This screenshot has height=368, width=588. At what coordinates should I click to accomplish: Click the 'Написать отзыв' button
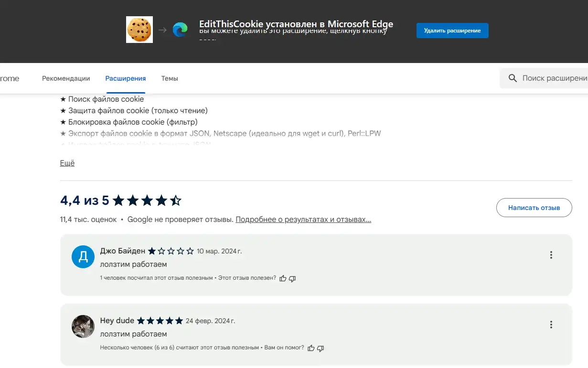[534, 208]
